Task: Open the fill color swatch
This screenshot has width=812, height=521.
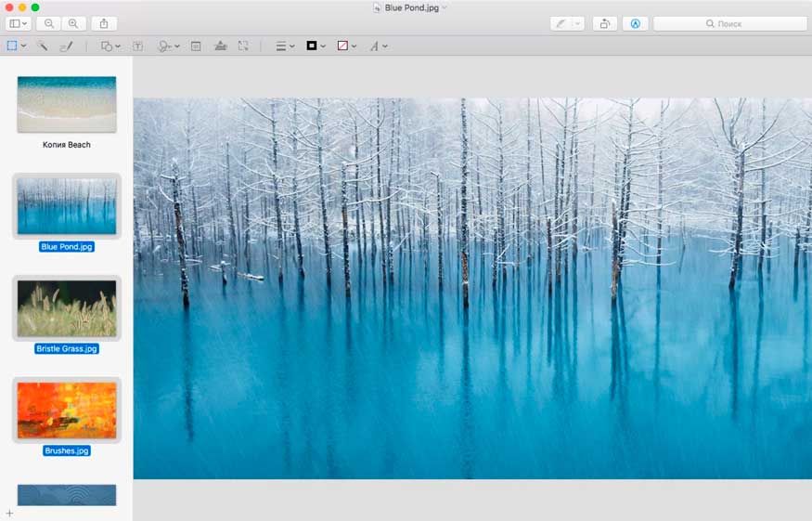Action: (346, 46)
